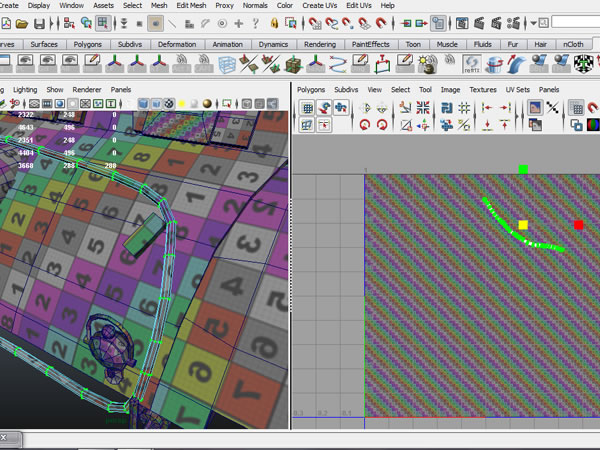Click the align UVs to maximum U arrow icon
Screen dimensions: 600x450
click(505, 108)
